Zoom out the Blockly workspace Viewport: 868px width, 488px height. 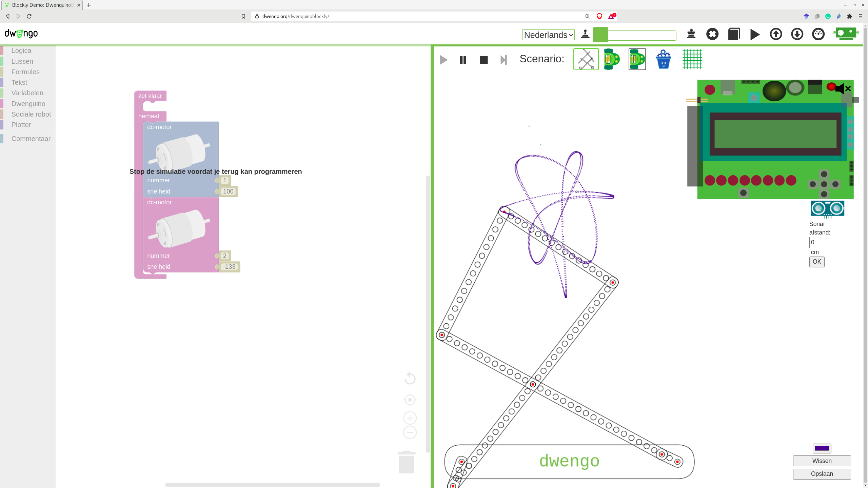(x=410, y=432)
